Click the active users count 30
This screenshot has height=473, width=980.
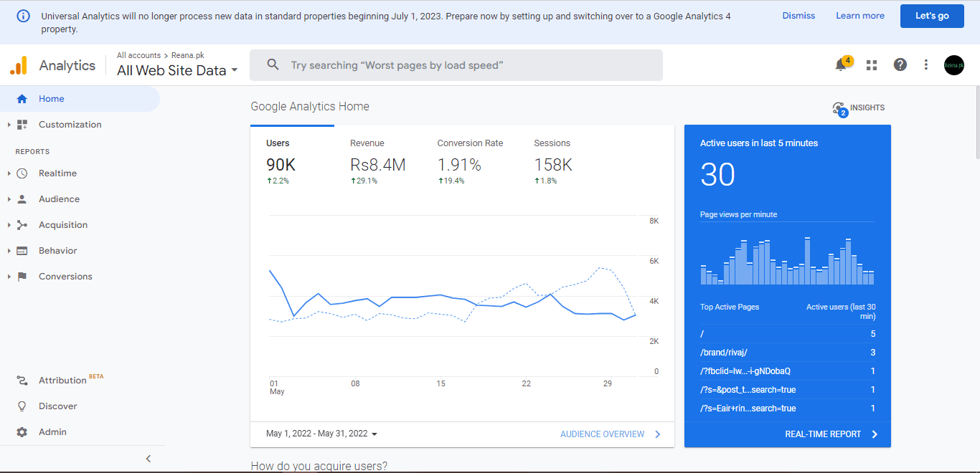click(x=717, y=175)
